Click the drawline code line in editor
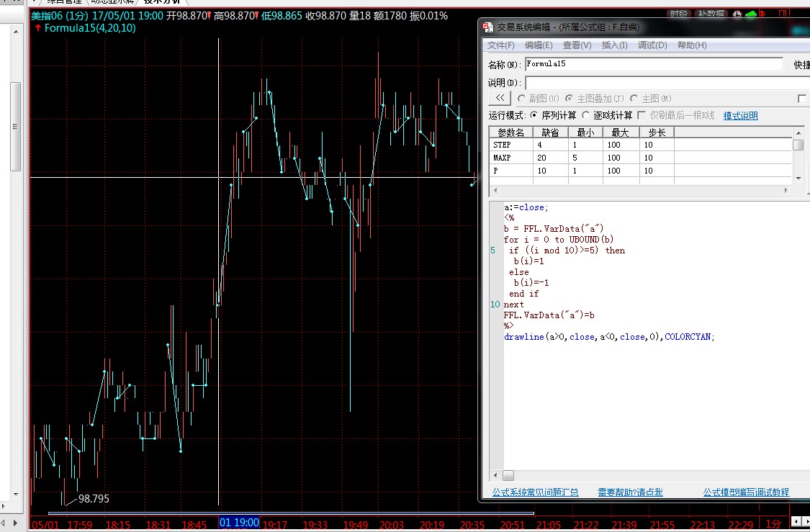The height and width of the screenshot is (532, 810). [610, 337]
